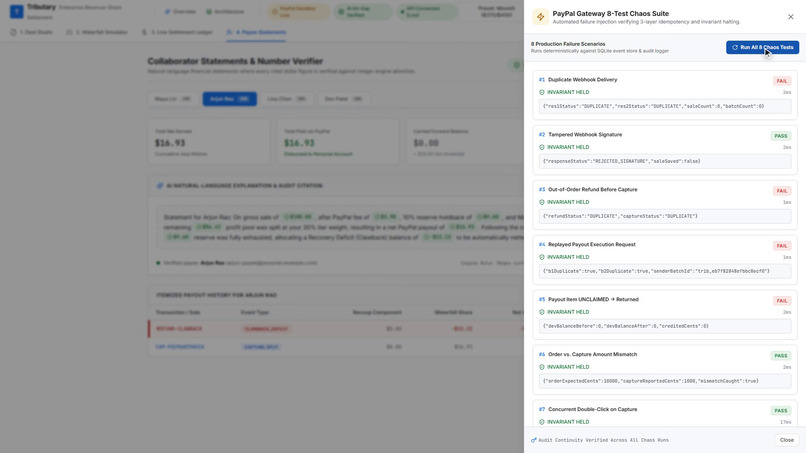Click the Replayed Payout Execution Request title
The image size is (806, 453).
(592, 245)
